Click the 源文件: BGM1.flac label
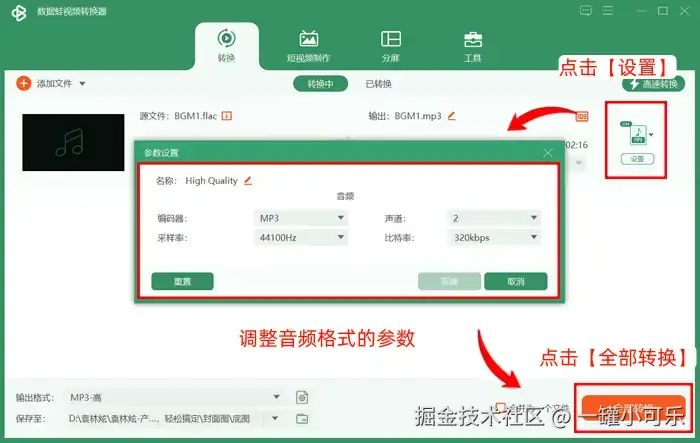This screenshot has width=700, height=443. point(178,116)
